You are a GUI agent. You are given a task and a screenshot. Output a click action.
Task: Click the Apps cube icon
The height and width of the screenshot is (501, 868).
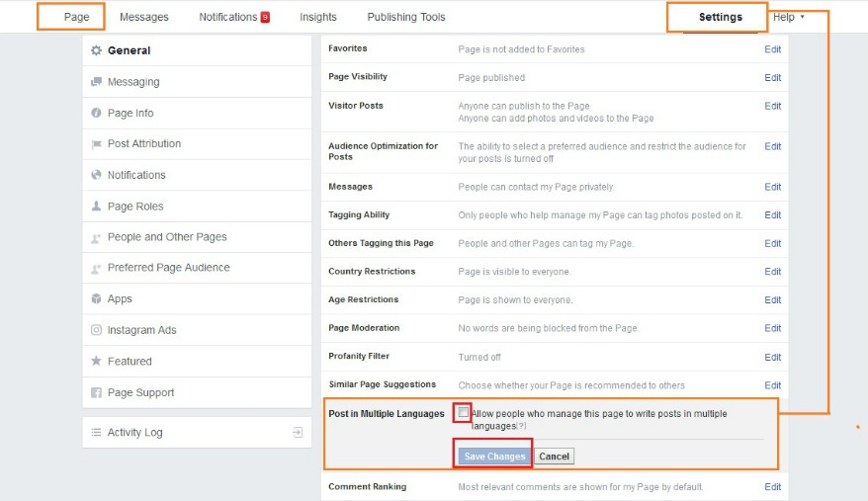pyautogui.click(x=96, y=298)
